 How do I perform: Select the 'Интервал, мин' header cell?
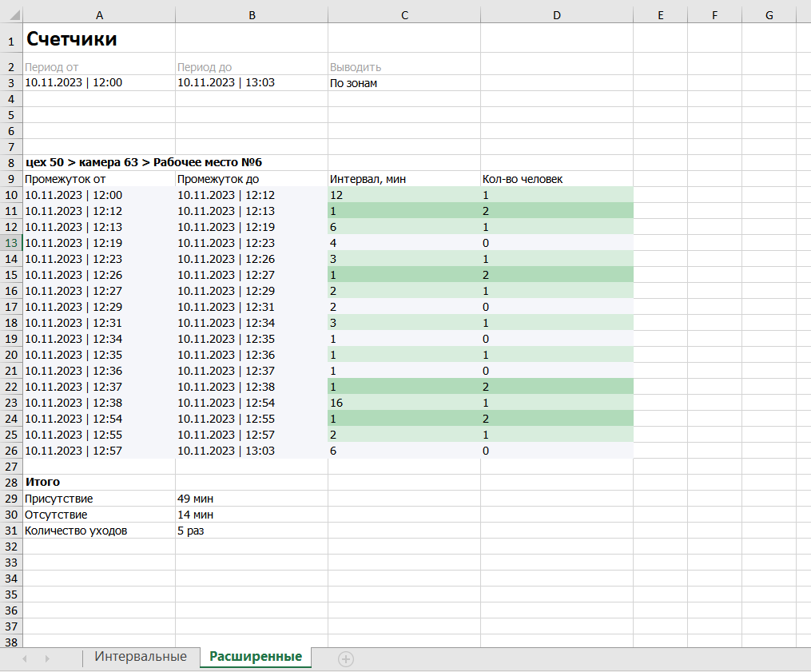tap(404, 179)
